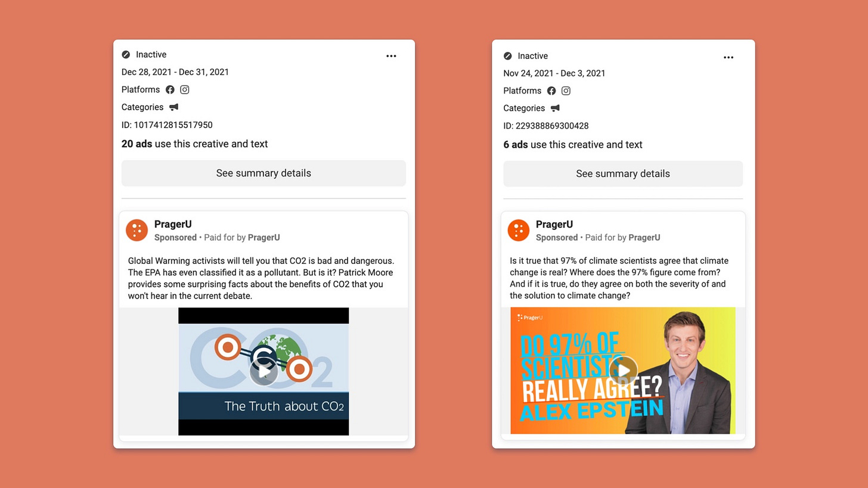Click the Global Warming activists ad description text

pos(261,278)
